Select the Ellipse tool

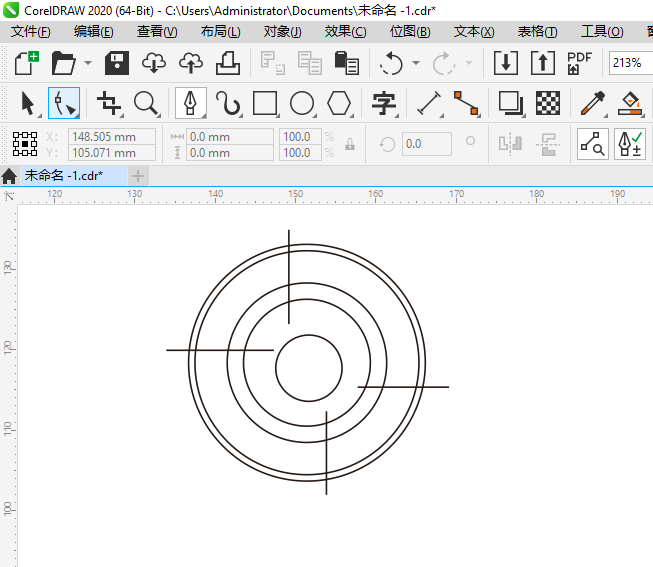coord(302,103)
